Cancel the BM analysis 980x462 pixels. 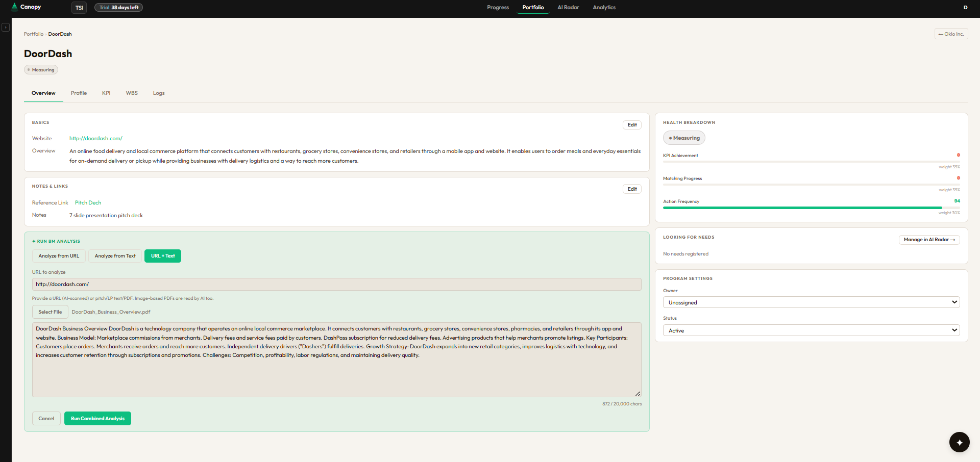tap(46, 419)
